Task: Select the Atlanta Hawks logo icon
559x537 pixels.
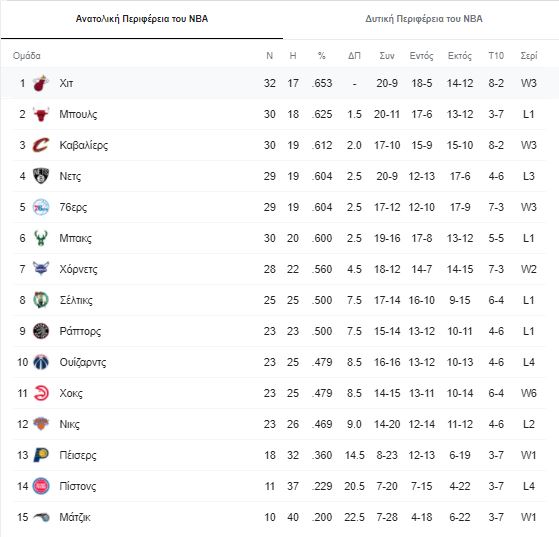Action: (41, 393)
